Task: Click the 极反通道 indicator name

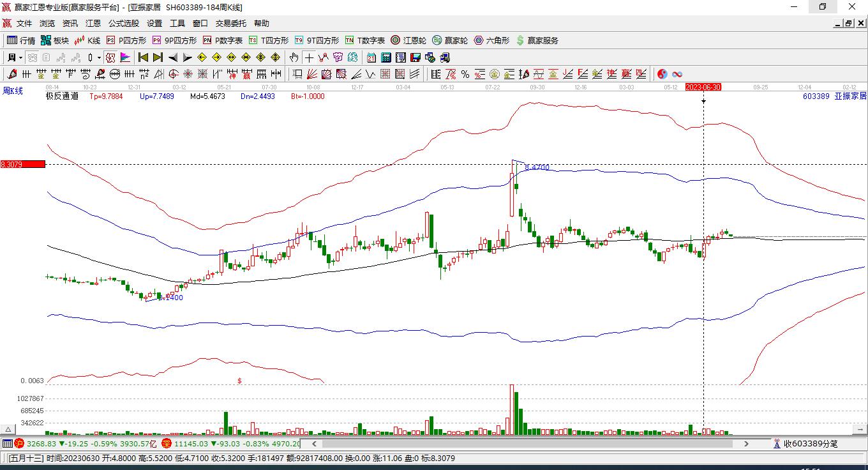Action: pyautogui.click(x=62, y=96)
